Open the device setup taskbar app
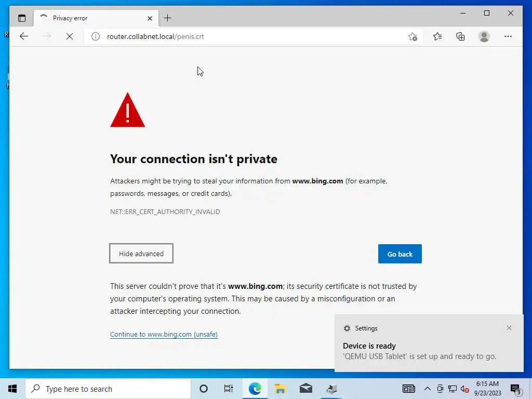 click(331, 389)
